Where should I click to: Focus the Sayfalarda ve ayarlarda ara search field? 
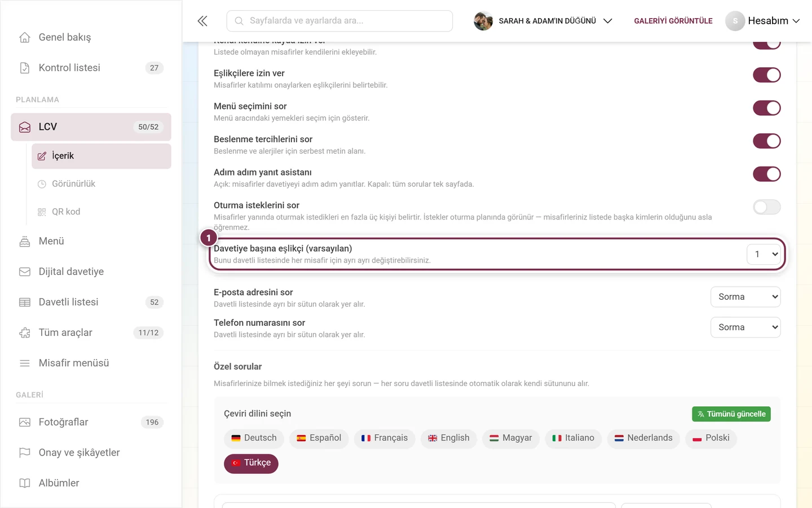click(x=339, y=21)
